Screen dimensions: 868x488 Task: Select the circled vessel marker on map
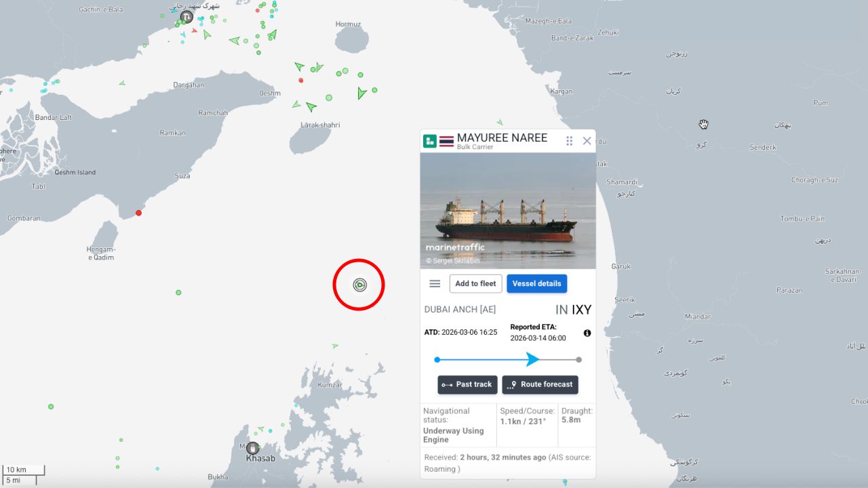pos(359,285)
